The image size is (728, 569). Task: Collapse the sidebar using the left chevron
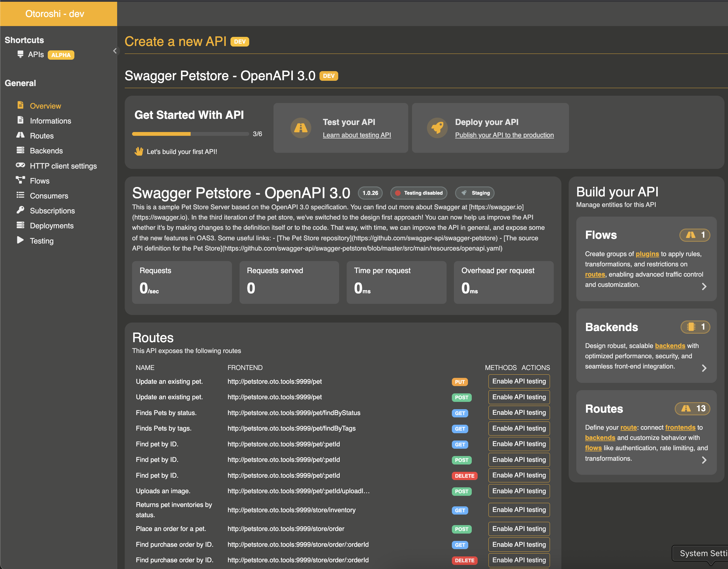pos(115,51)
